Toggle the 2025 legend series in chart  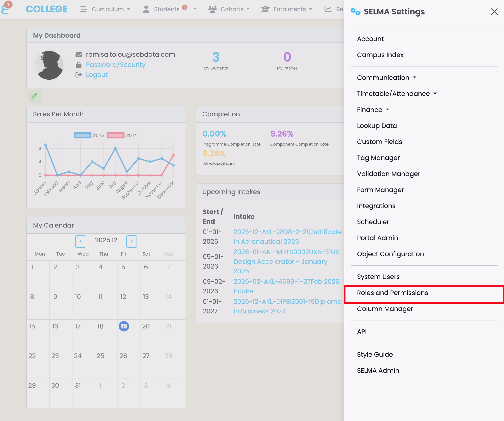(83, 135)
